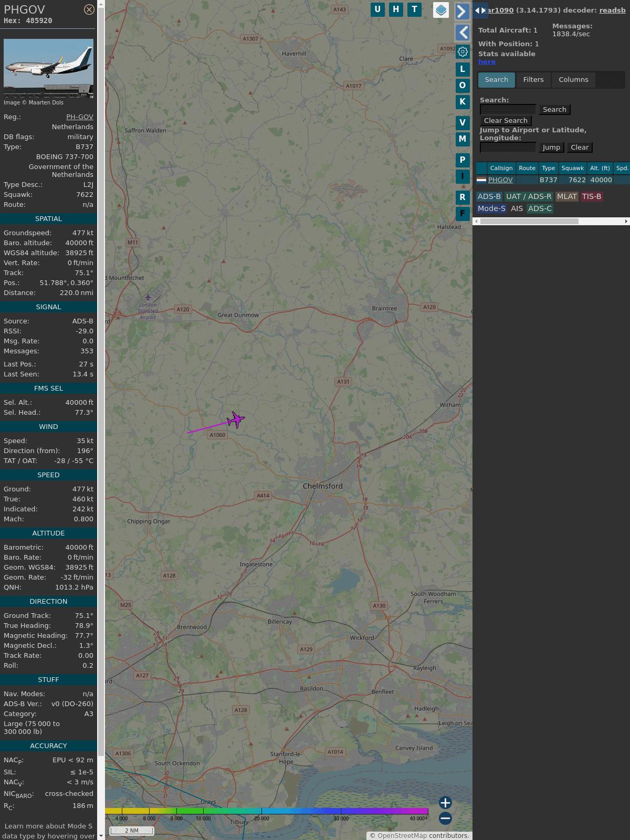Click the ADS-C legend label
The image size is (630, 840).
coord(540,209)
